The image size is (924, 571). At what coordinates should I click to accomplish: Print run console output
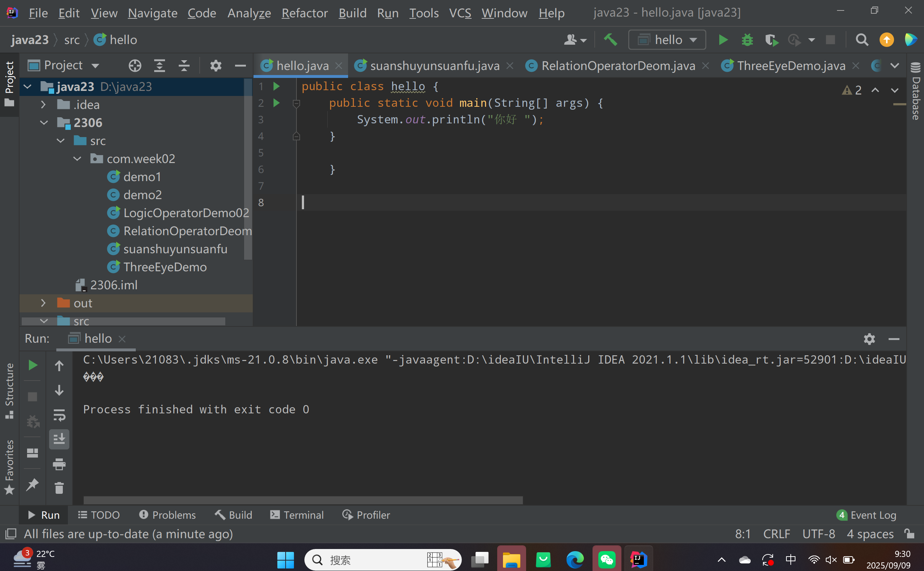(x=59, y=464)
